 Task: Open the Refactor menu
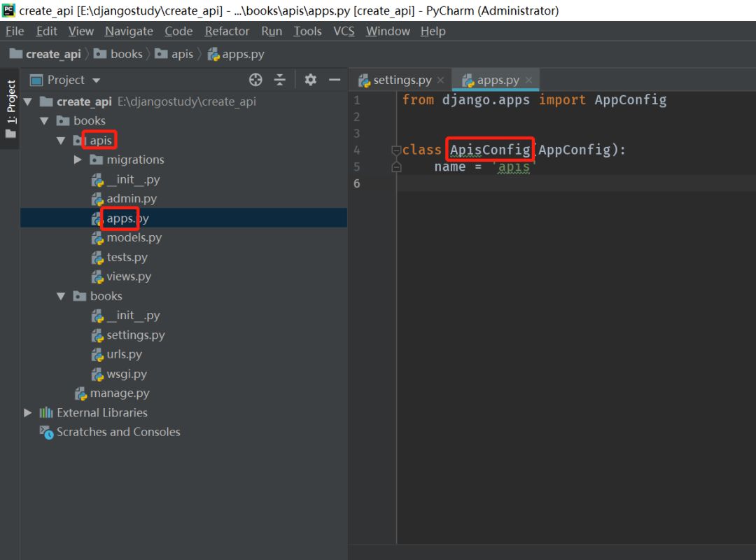(x=227, y=31)
